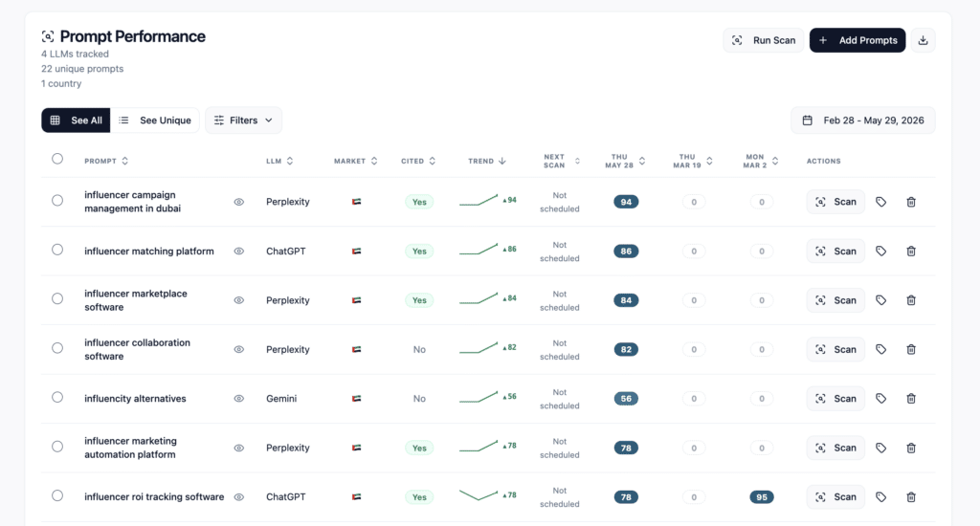Select the influencity alternatives row checkbox
Screen dimensions: 980x526
point(57,397)
